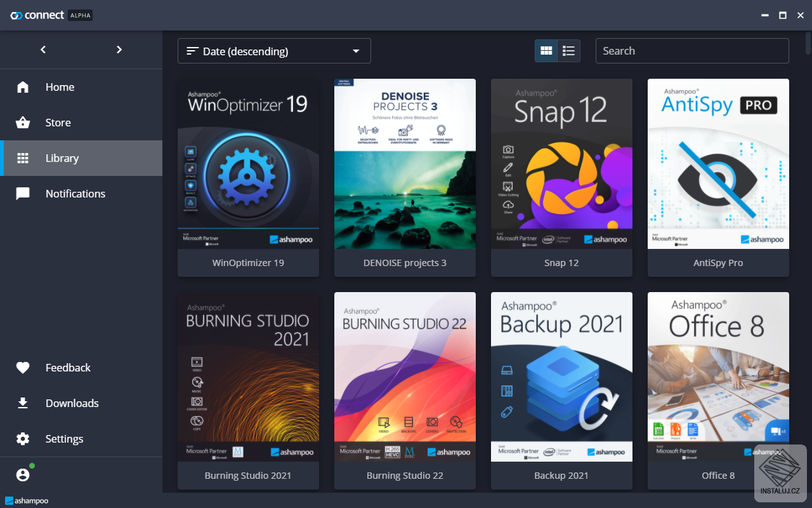
Task: Click the sort dropdown arrow
Action: click(356, 51)
